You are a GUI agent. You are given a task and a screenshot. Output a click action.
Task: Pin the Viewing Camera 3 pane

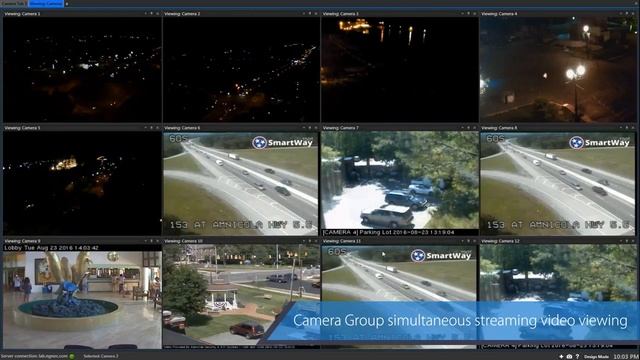(x=469, y=13)
